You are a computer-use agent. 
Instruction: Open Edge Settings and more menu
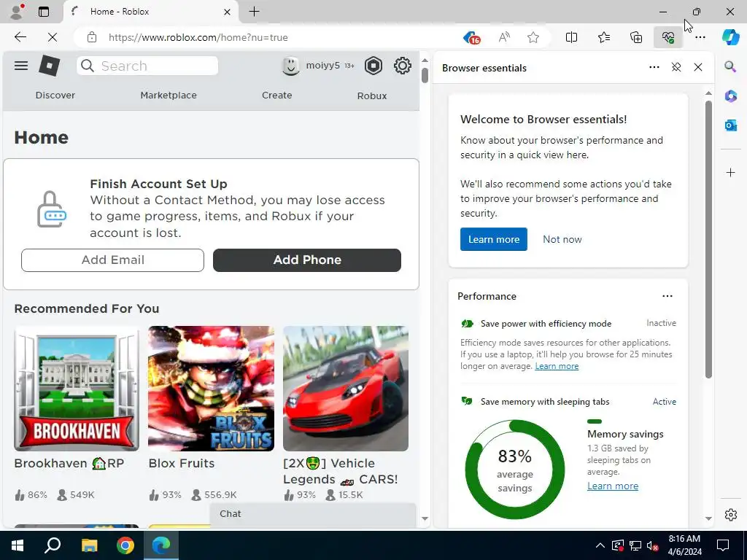coord(700,37)
